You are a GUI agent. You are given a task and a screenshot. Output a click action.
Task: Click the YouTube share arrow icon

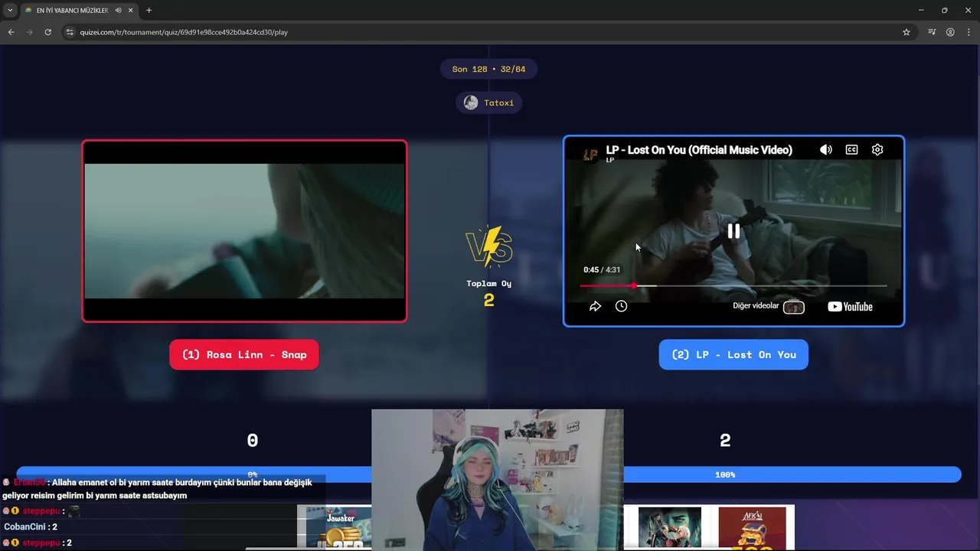[595, 306]
